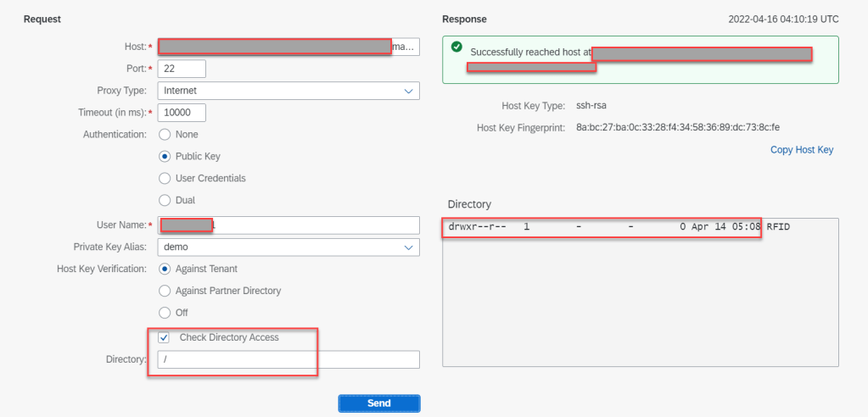This screenshot has width=868, height=417.
Task: Turn host key verification Off
Action: [165, 313]
